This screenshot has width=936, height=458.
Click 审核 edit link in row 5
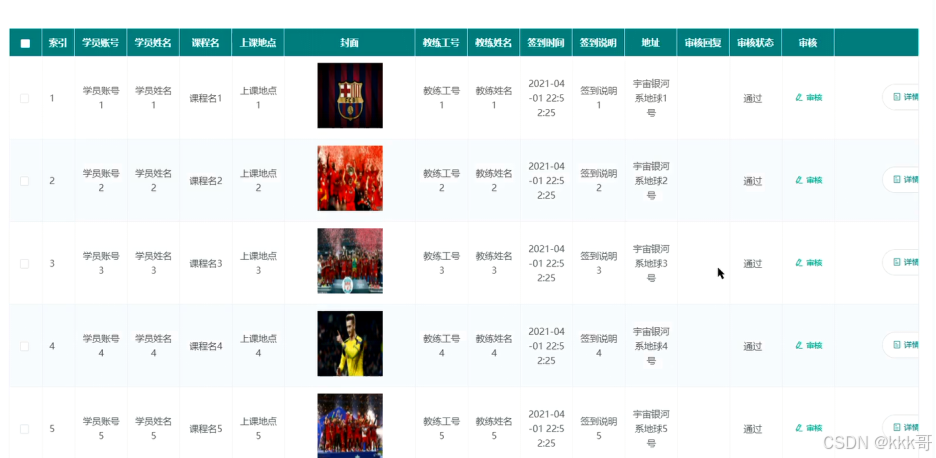point(809,428)
